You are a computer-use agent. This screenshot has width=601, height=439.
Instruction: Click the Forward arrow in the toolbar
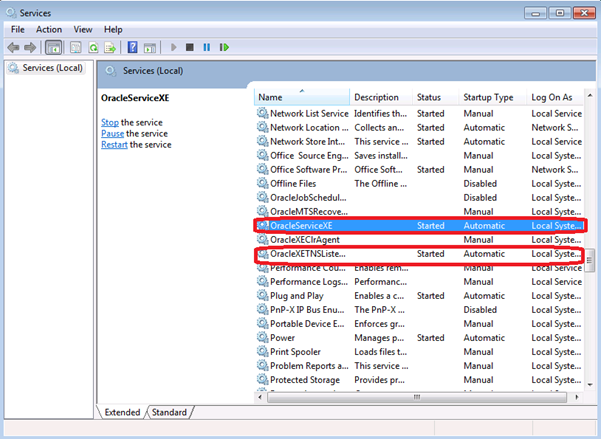[30, 48]
